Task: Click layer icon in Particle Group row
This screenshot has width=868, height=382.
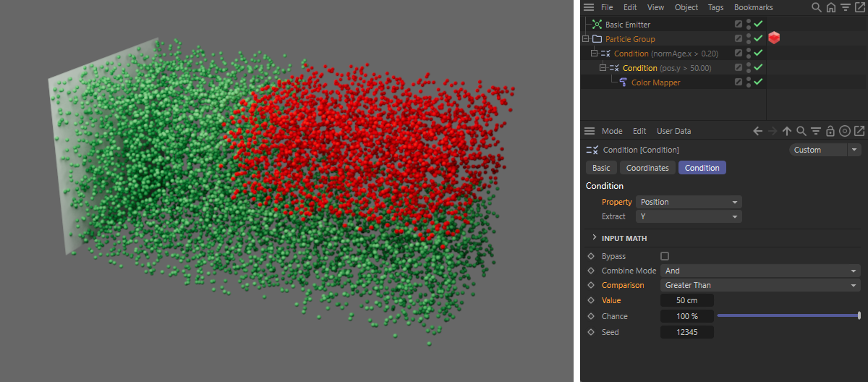Action: pos(739,39)
